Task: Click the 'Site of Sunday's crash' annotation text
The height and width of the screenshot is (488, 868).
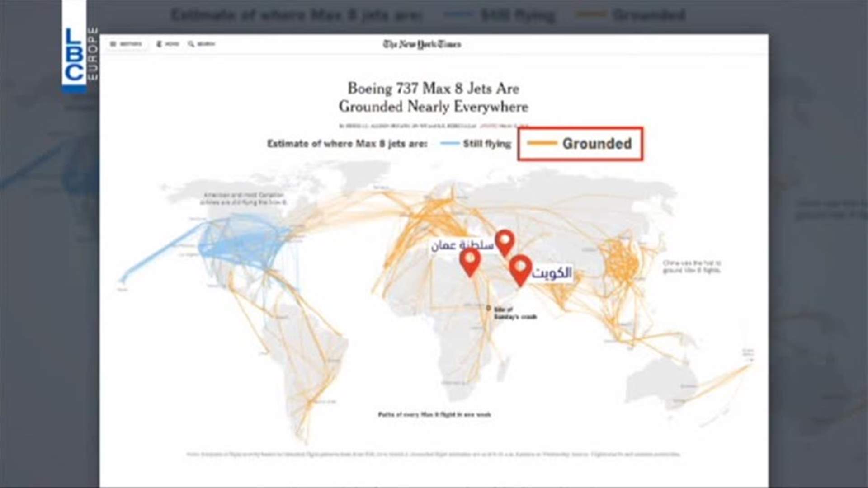Action: click(515, 313)
